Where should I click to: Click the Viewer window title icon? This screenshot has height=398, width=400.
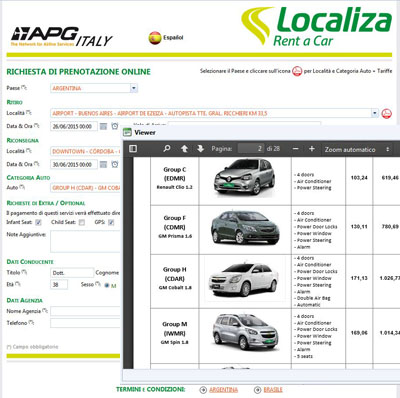click(127, 132)
